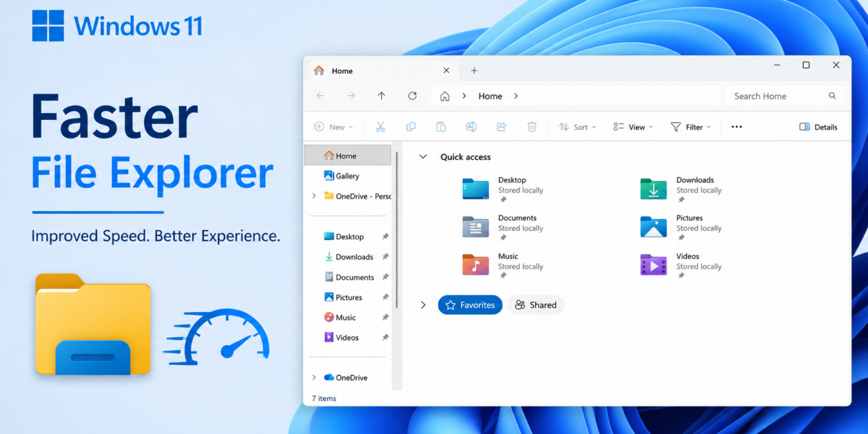Expand the Favorites section chevron
868x434 pixels.
tap(423, 305)
